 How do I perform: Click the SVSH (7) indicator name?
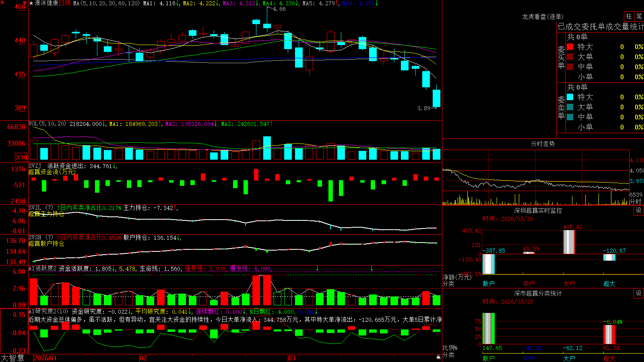(x=41, y=237)
